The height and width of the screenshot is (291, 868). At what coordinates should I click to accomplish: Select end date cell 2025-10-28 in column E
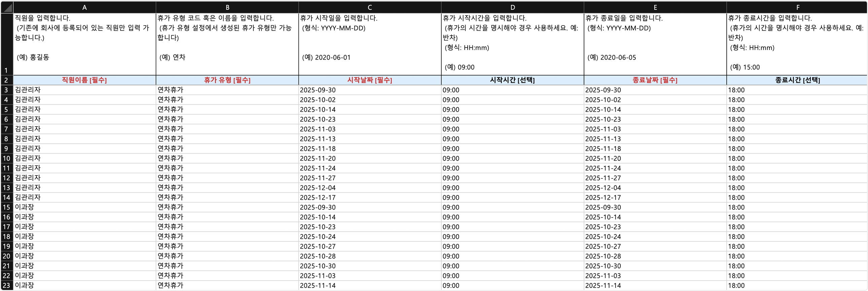pyautogui.click(x=655, y=256)
